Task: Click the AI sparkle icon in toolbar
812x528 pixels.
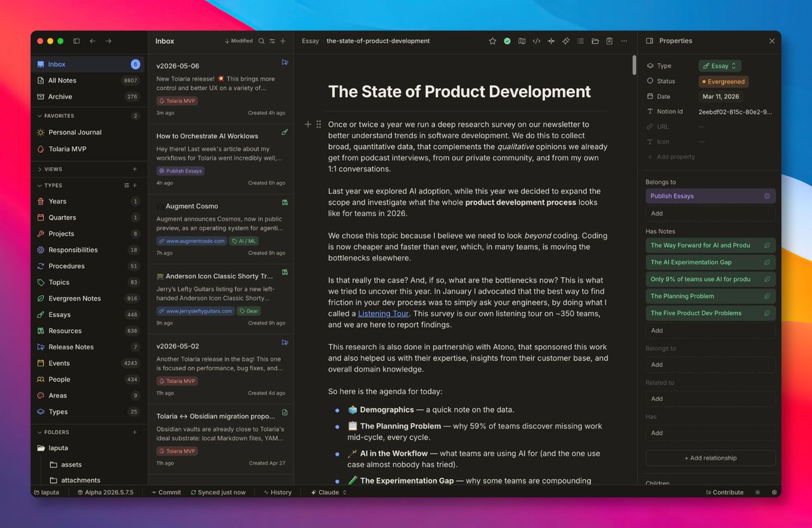Action: point(566,41)
